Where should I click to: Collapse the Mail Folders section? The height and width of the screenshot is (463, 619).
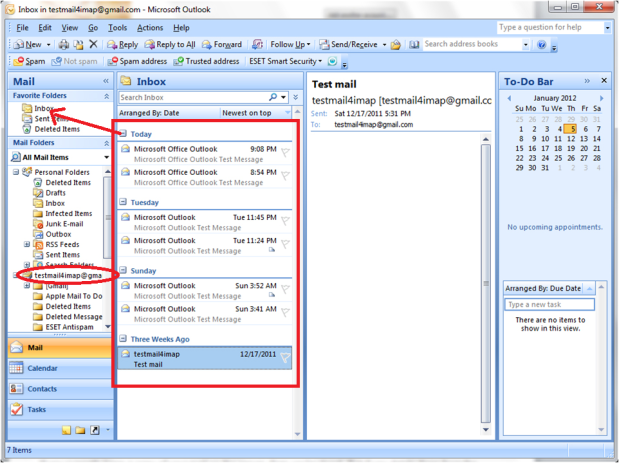107,143
